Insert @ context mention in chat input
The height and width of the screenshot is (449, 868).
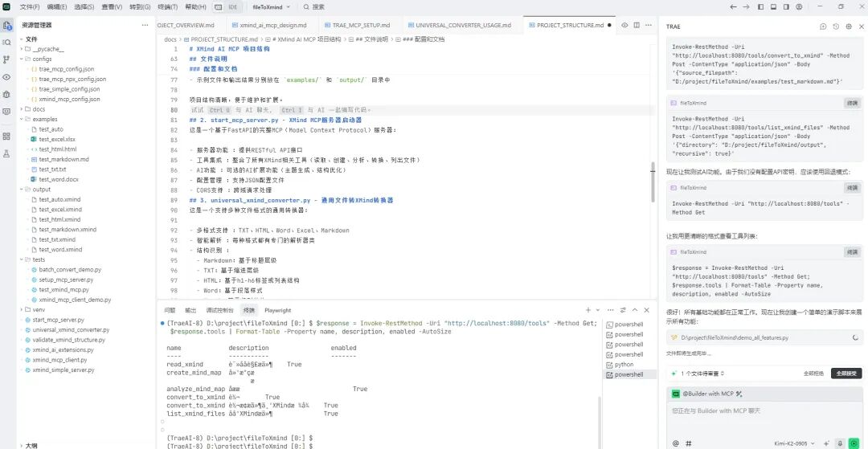click(675, 443)
